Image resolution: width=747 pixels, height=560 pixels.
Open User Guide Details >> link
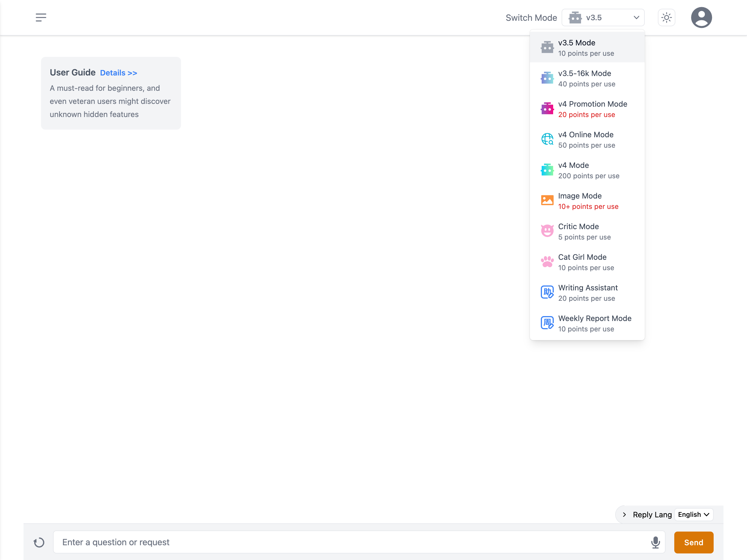tap(119, 73)
